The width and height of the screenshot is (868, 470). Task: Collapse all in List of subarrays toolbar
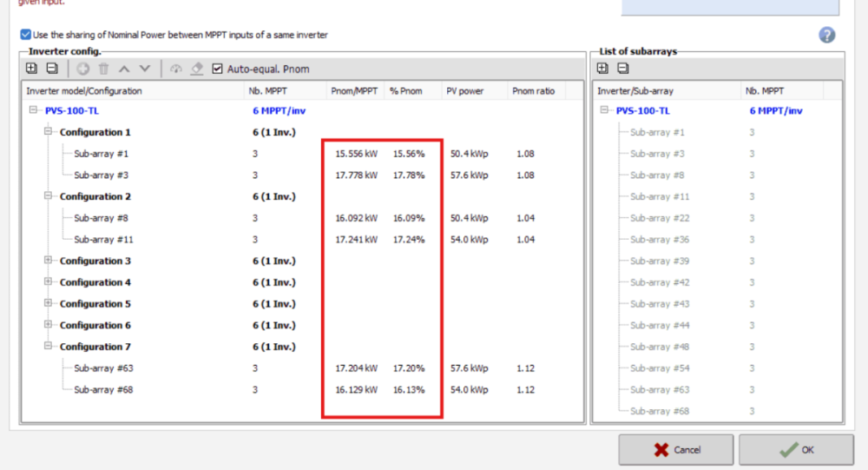point(622,69)
